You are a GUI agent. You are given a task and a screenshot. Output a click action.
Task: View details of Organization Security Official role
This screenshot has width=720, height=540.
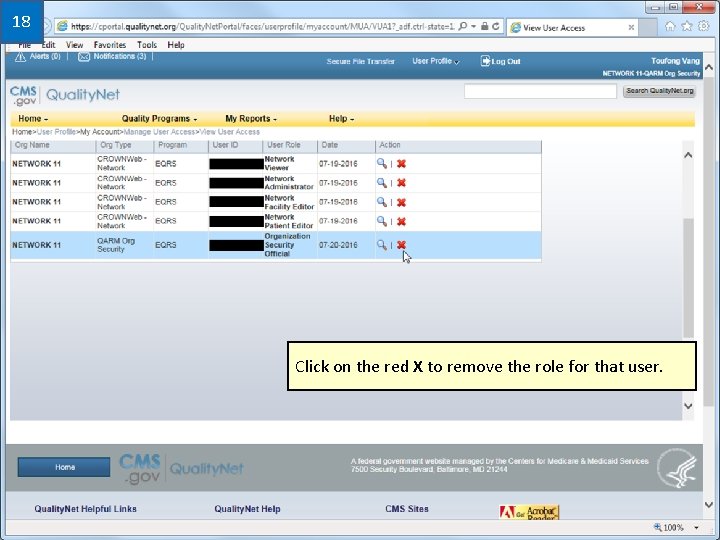382,245
